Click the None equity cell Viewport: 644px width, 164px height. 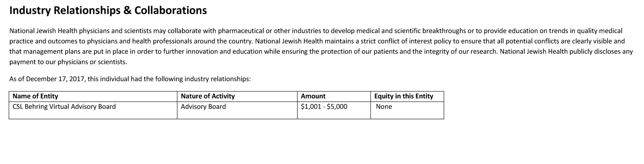[407, 110]
